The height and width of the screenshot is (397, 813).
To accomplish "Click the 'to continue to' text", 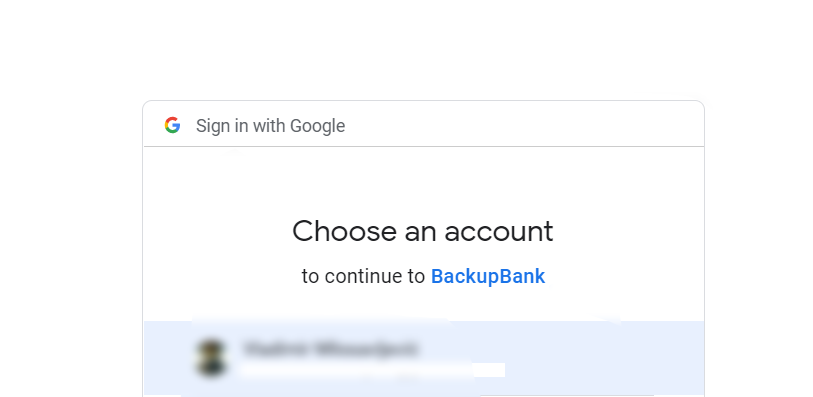I will pos(363,276).
